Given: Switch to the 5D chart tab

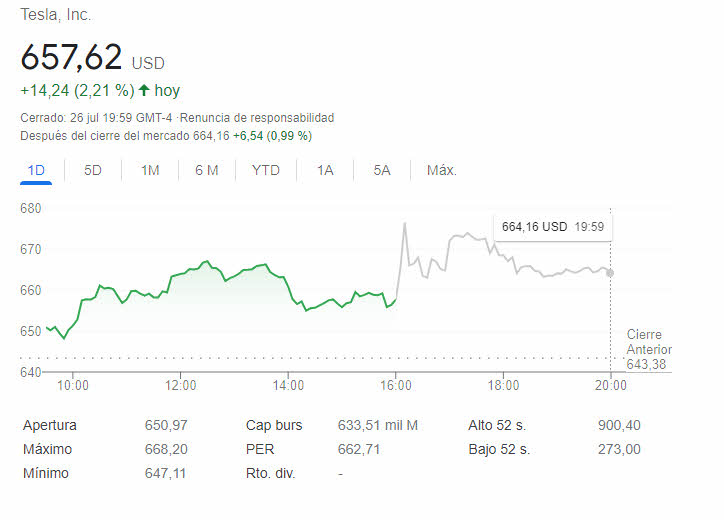Looking at the screenshot, I should point(93,170).
